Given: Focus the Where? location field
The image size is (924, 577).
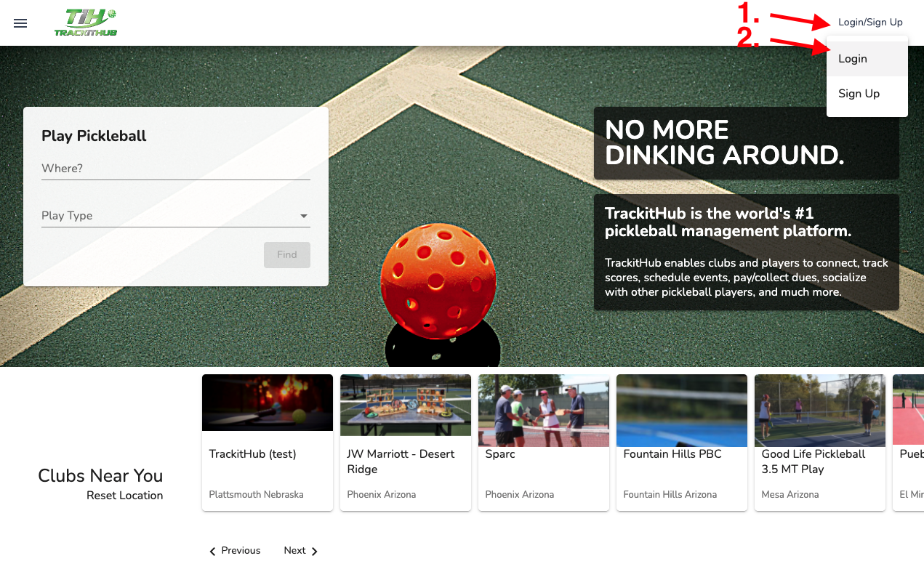Looking at the screenshot, I should [176, 169].
